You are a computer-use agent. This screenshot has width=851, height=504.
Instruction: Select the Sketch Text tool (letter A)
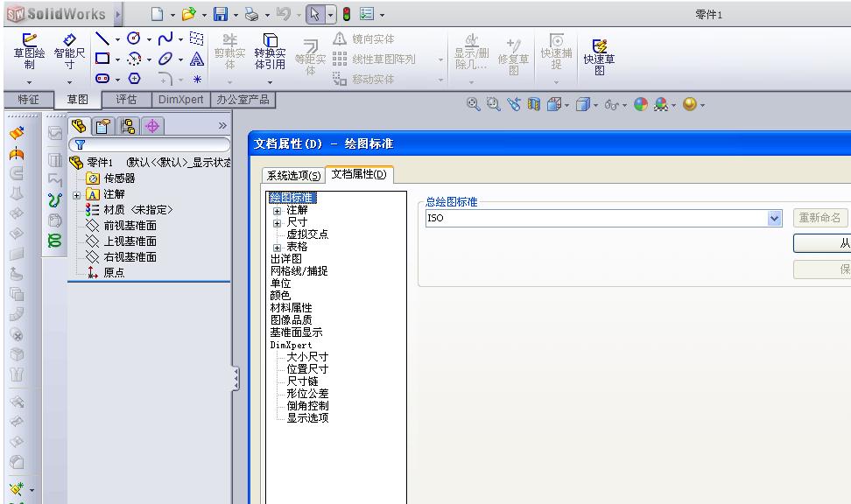pos(196,59)
